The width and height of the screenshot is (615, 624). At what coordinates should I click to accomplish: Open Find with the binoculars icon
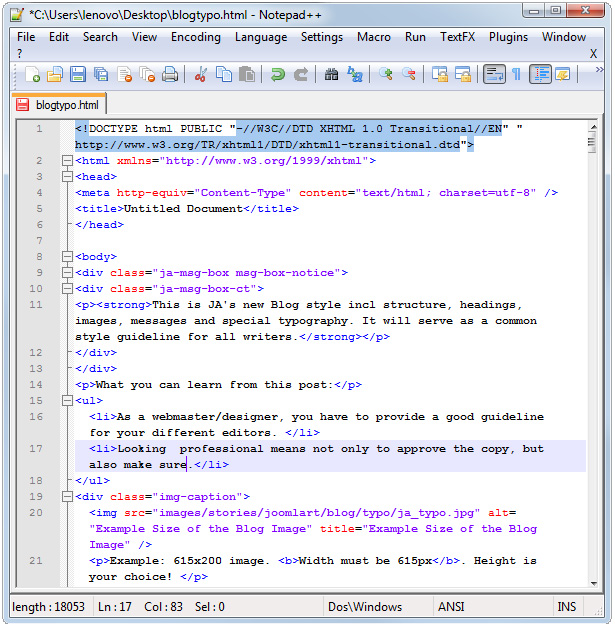point(332,75)
